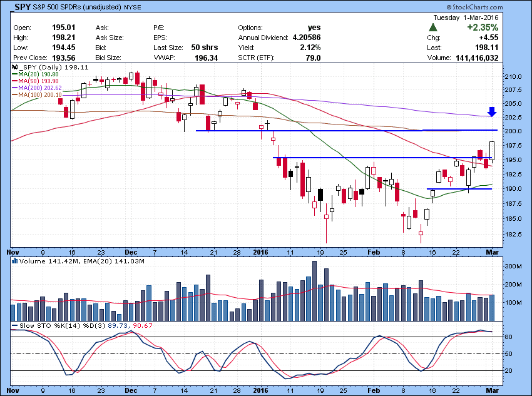Click the 2016 label under the price panel
The height and width of the screenshot is (396, 532).
coord(260,252)
